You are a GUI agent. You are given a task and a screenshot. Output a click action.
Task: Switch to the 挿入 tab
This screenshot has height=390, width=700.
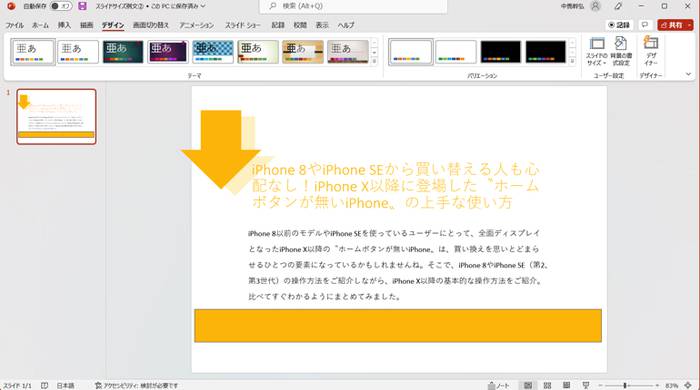point(64,25)
